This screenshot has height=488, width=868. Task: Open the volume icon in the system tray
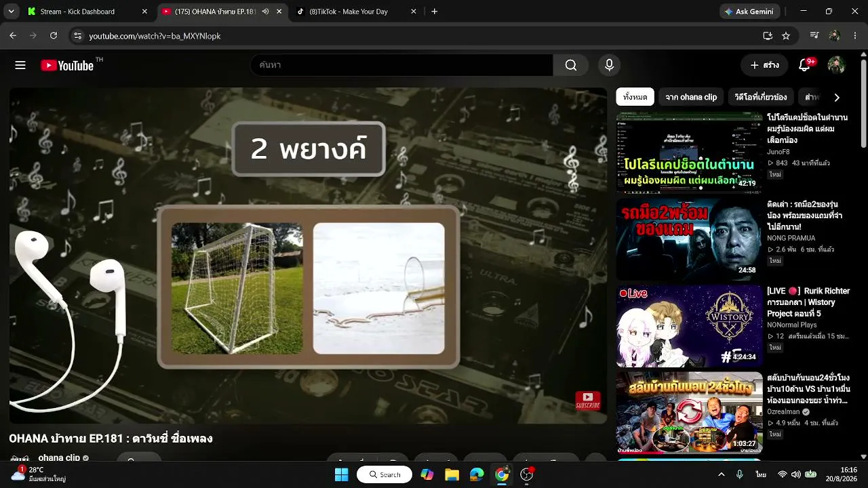(x=796, y=474)
